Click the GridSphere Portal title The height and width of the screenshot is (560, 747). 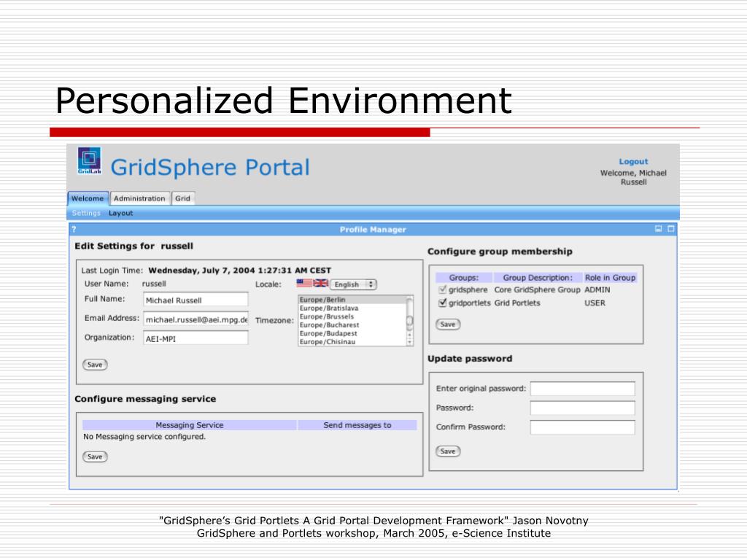pyautogui.click(x=210, y=168)
